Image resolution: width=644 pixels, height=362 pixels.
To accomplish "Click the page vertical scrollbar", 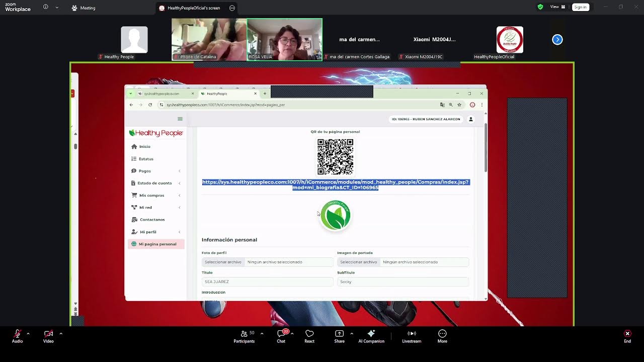I will click(x=486, y=148).
